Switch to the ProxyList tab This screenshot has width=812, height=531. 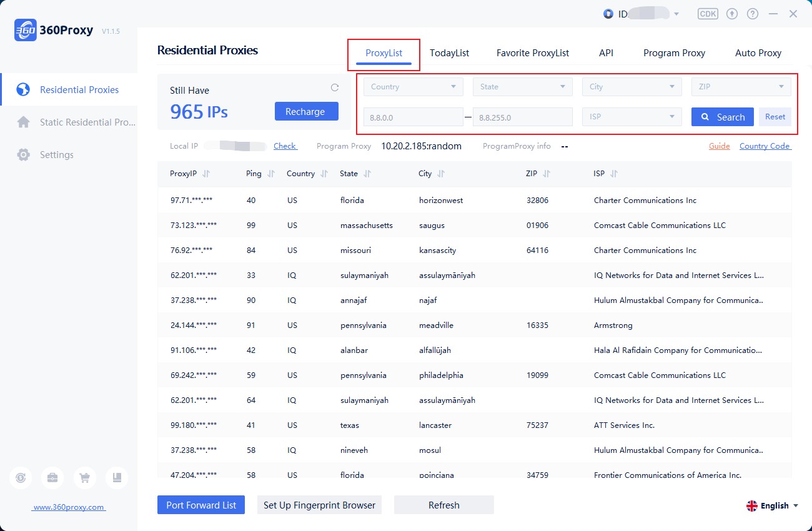384,53
